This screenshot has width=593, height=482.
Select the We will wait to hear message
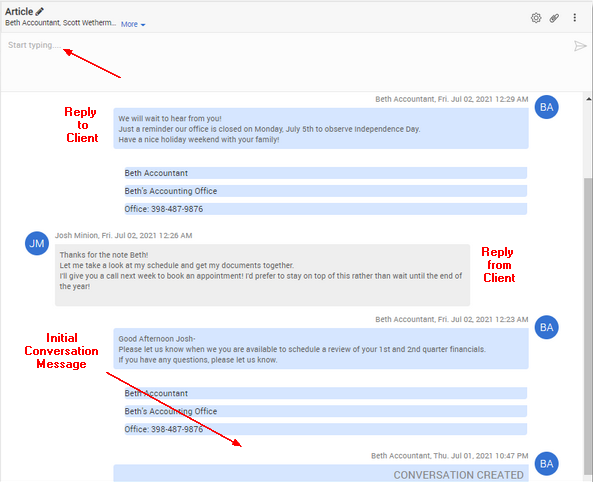click(x=321, y=129)
